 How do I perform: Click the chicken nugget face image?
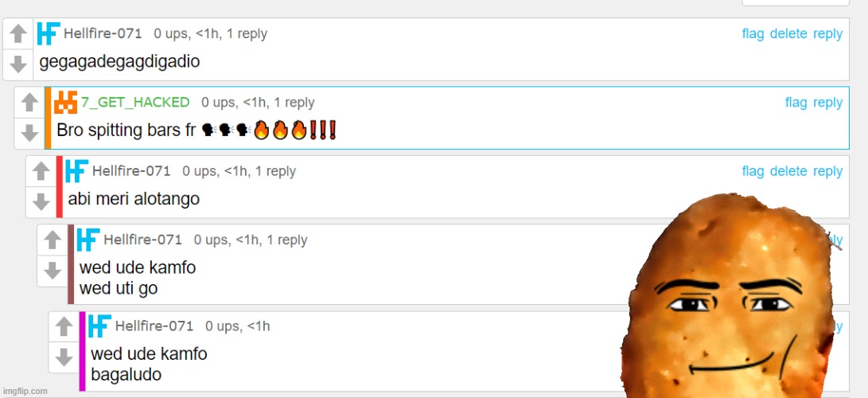click(730, 297)
